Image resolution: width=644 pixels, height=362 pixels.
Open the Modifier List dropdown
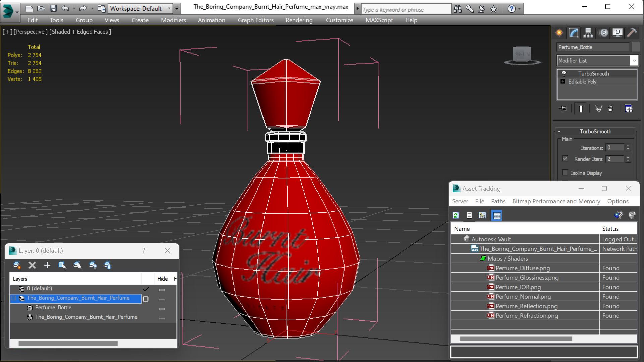pyautogui.click(x=634, y=61)
